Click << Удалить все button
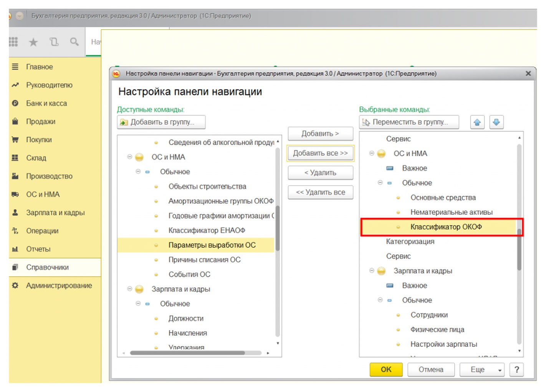This screenshot has width=546, height=392. [320, 192]
